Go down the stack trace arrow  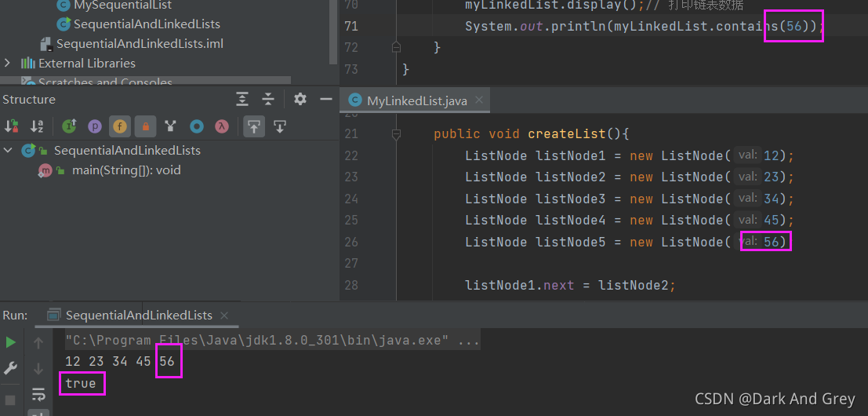tap(38, 368)
